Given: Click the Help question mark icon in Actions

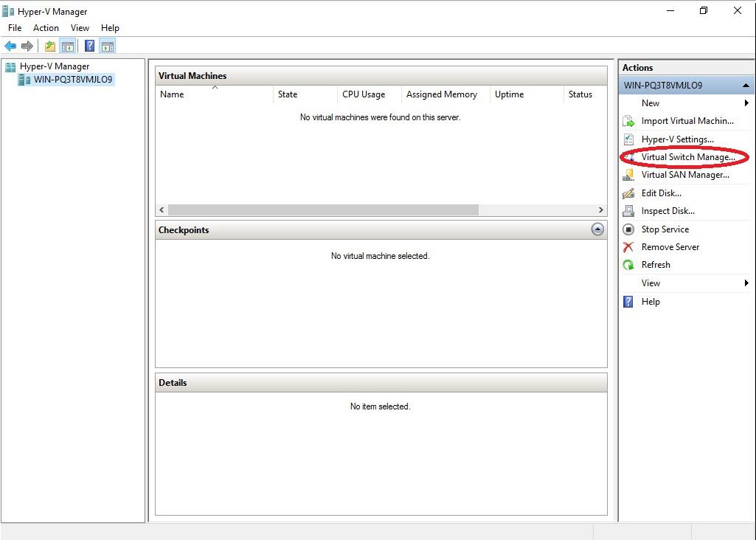Looking at the screenshot, I should click(628, 302).
